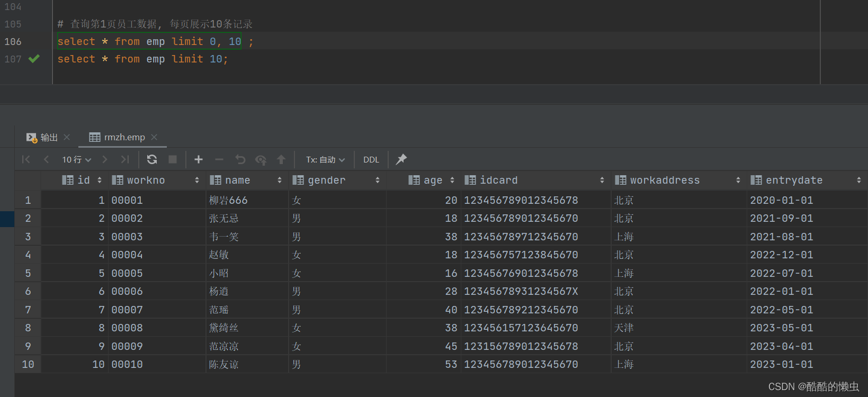This screenshot has width=868, height=397.
Task: Go to first page of results
Action: tap(26, 159)
